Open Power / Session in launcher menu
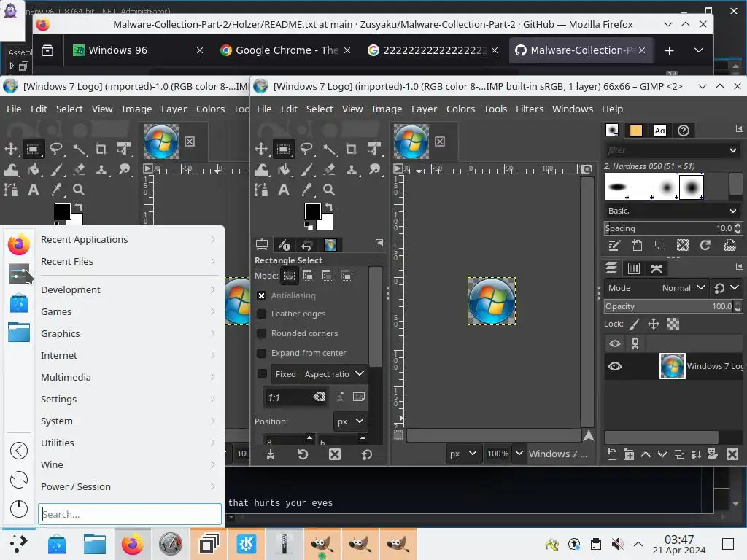 128,486
